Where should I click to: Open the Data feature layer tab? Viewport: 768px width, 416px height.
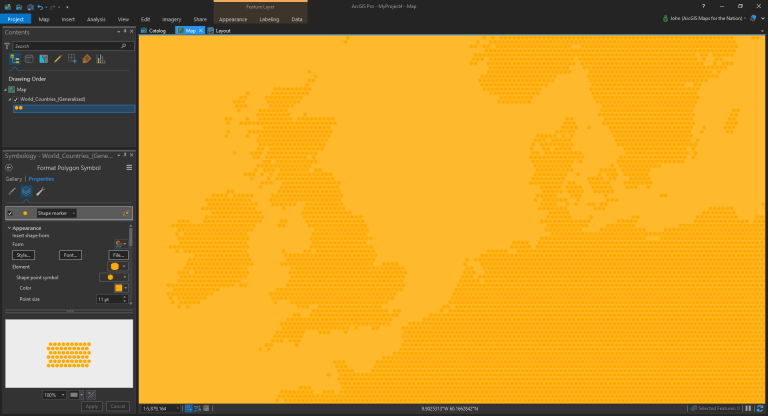pos(297,19)
